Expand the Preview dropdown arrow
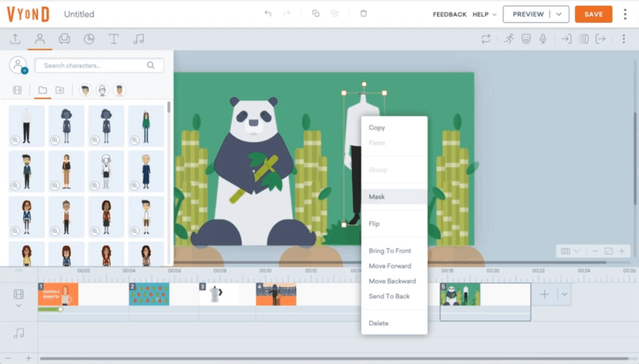 (559, 14)
